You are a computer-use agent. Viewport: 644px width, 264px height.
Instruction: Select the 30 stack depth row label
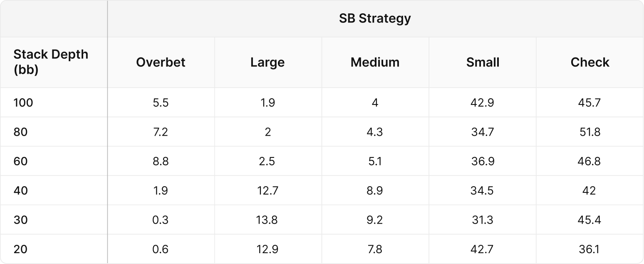click(x=20, y=220)
